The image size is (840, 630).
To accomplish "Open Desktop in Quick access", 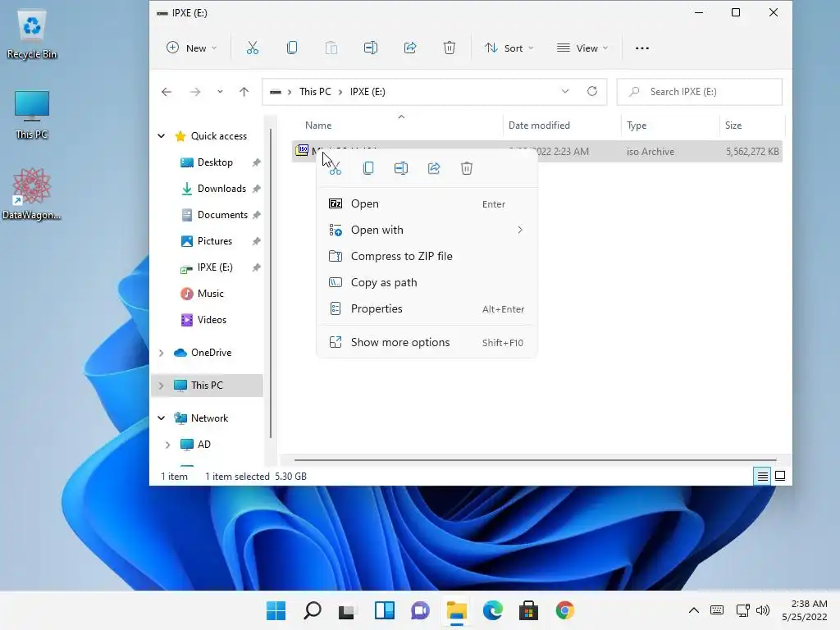I will [214, 162].
